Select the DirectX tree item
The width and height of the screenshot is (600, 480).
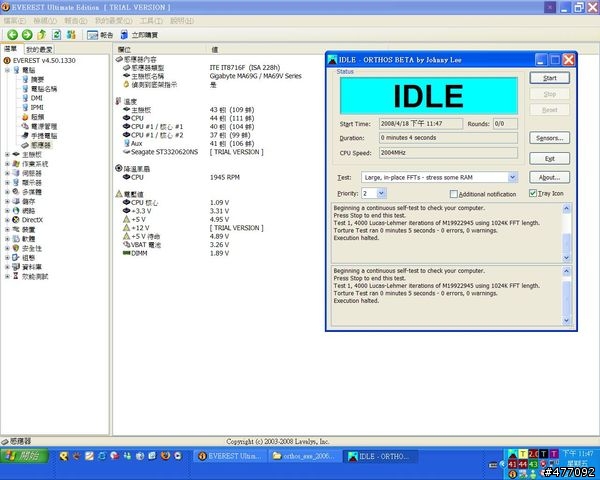[28, 220]
